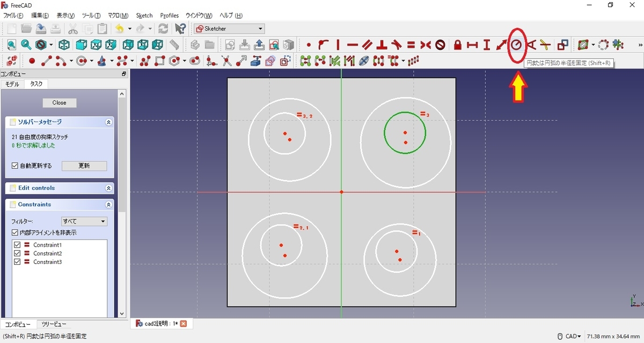Click the What's This help cursor

click(181, 28)
